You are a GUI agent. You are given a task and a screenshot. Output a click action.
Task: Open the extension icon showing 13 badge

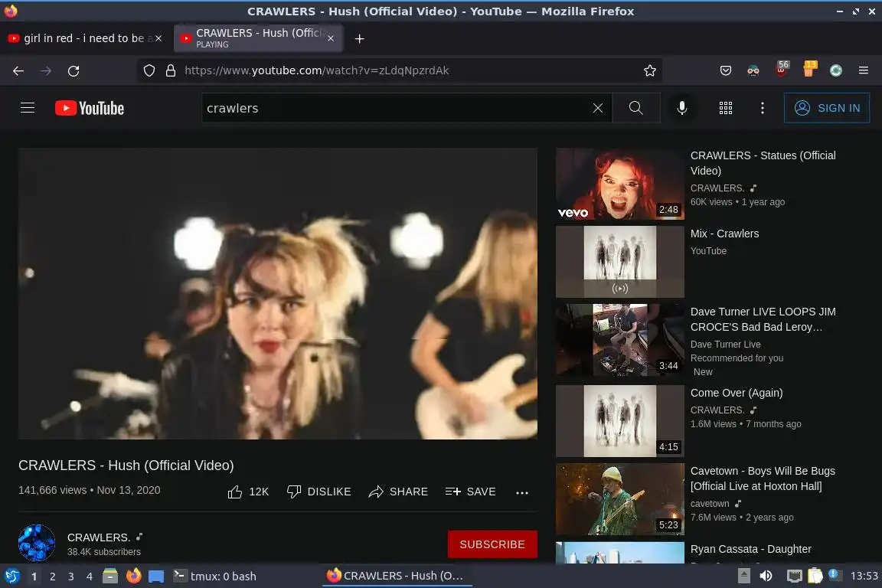tap(808, 69)
